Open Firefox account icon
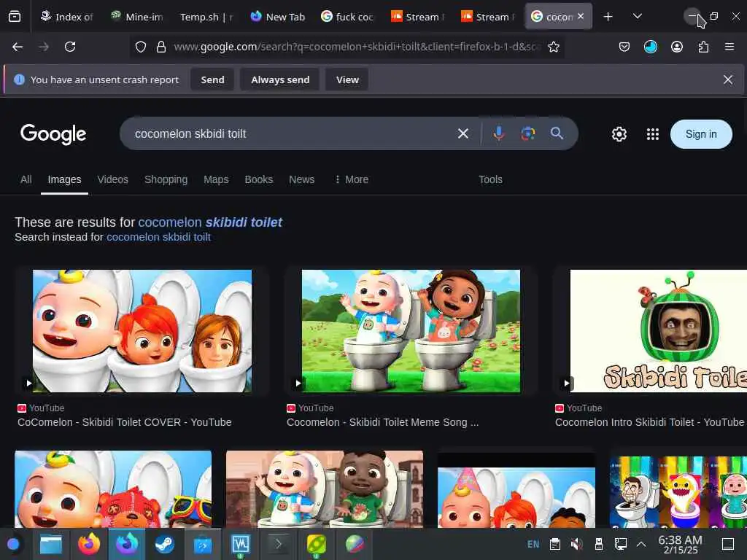Screen dimensions: 747x560 [x=676, y=47]
